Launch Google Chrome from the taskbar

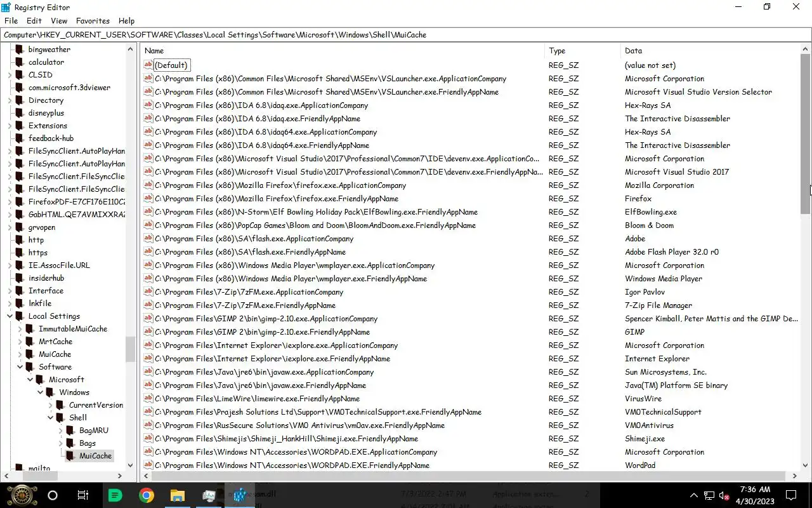pos(147,495)
